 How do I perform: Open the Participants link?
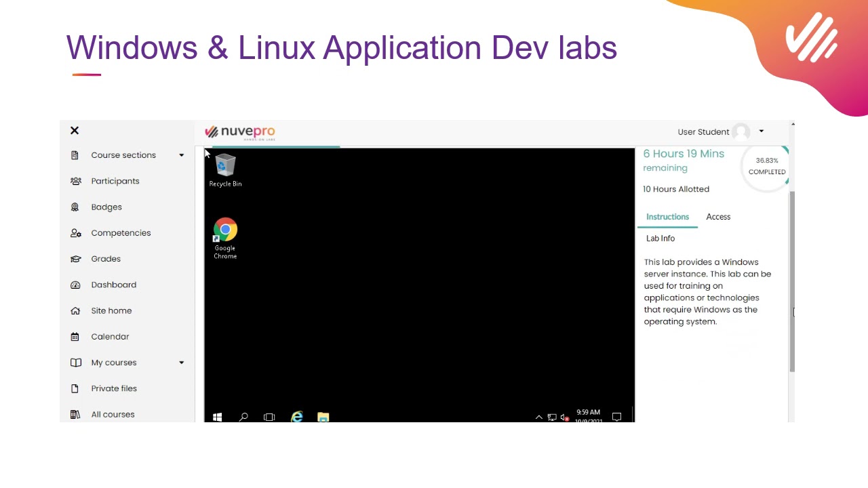pyautogui.click(x=115, y=181)
